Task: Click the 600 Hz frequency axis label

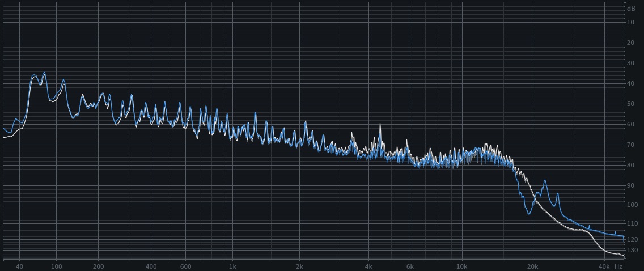Action: [x=185, y=266]
